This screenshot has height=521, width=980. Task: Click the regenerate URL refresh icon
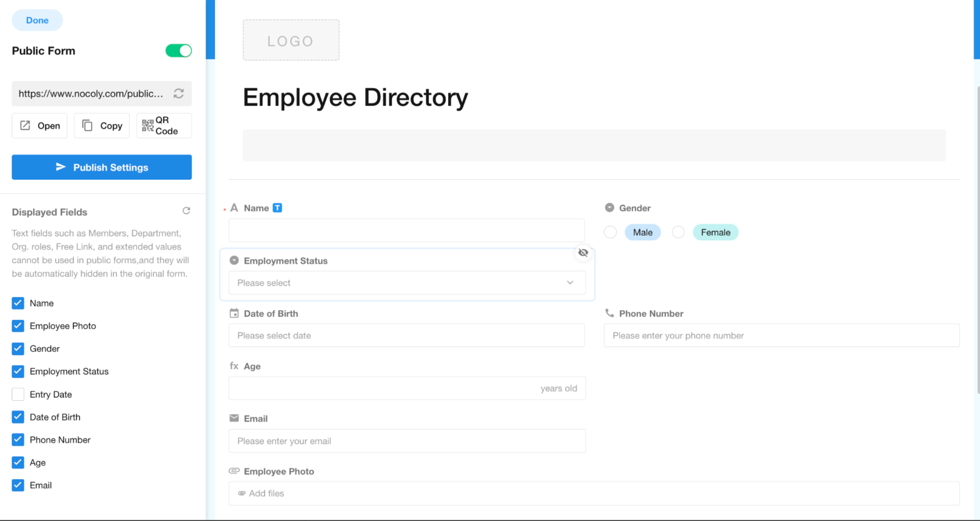tap(179, 94)
